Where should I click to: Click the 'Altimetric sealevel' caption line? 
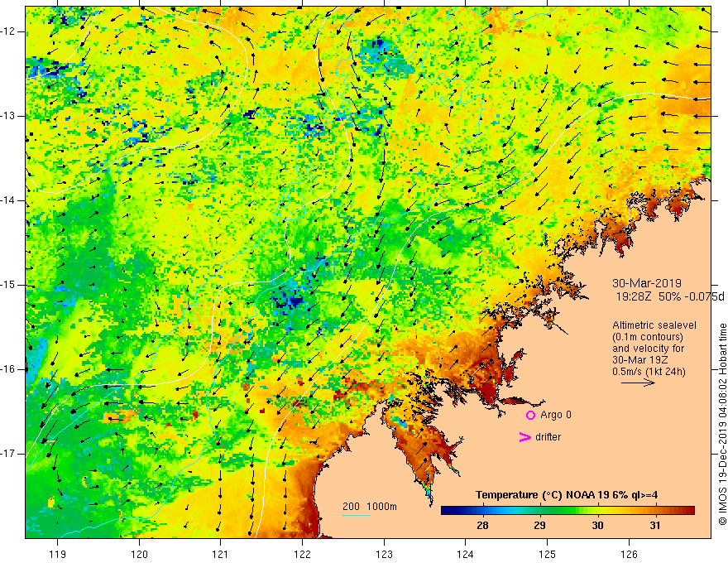click(x=654, y=325)
